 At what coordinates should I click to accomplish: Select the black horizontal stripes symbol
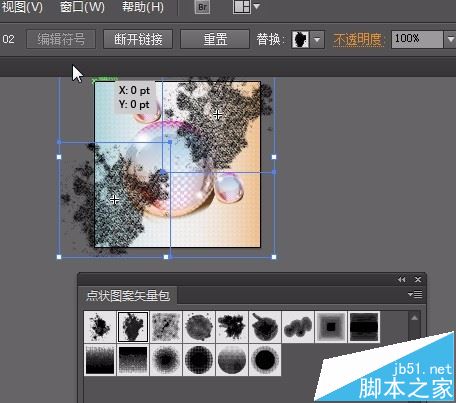[x=364, y=327]
